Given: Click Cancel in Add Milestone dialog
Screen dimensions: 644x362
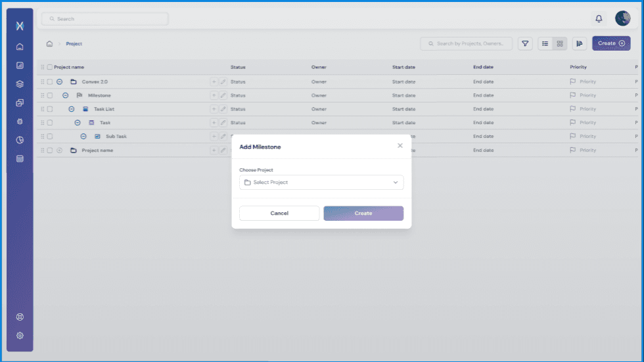Looking at the screenshot, I should coord(279,213).
